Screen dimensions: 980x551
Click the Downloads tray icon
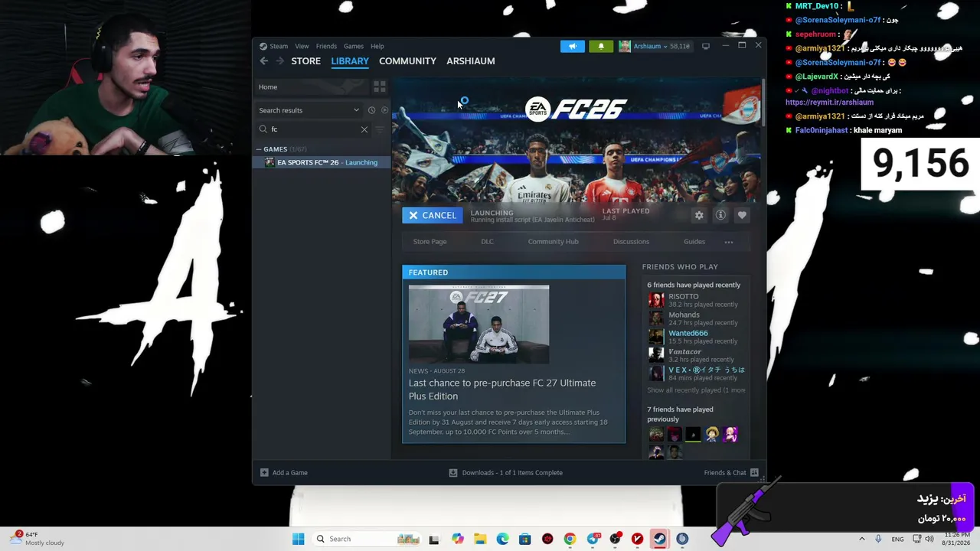tap(453, 473)
